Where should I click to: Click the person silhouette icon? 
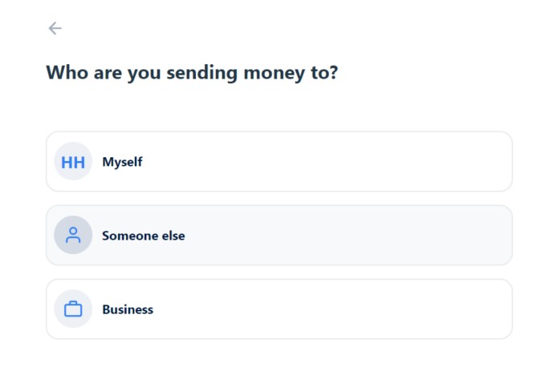click(x=73, y=235)
